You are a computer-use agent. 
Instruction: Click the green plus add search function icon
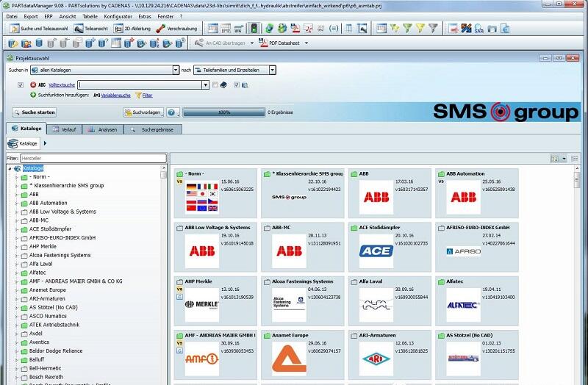[x=33, y=95]
